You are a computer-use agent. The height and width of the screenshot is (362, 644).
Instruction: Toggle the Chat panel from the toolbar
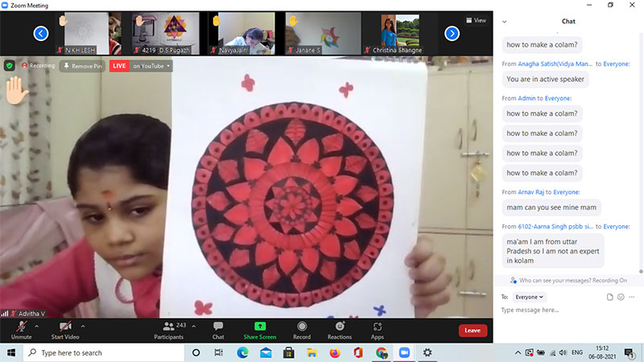[218, 330]
